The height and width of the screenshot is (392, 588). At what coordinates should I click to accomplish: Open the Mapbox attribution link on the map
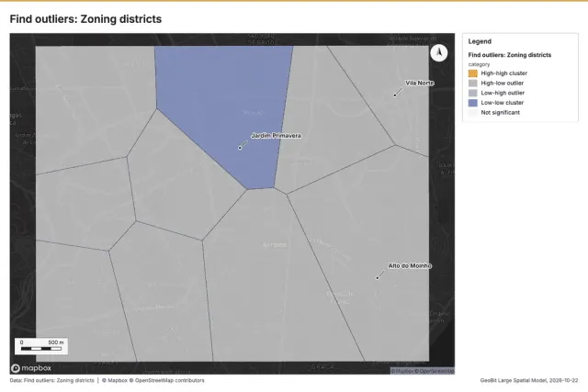pos(402,371)
